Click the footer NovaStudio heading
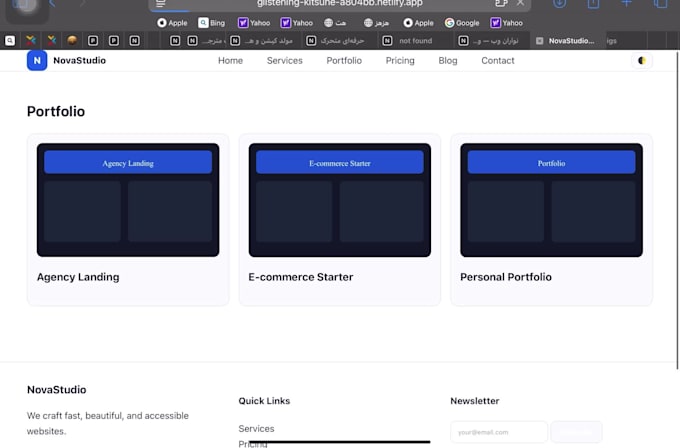The width and height of the screenshot is (680, 448). tap(56, 389)
